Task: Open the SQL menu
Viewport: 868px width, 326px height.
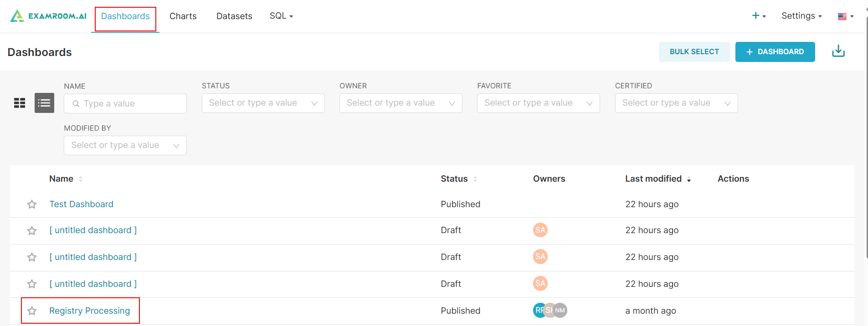Action: tap(281, 16)
